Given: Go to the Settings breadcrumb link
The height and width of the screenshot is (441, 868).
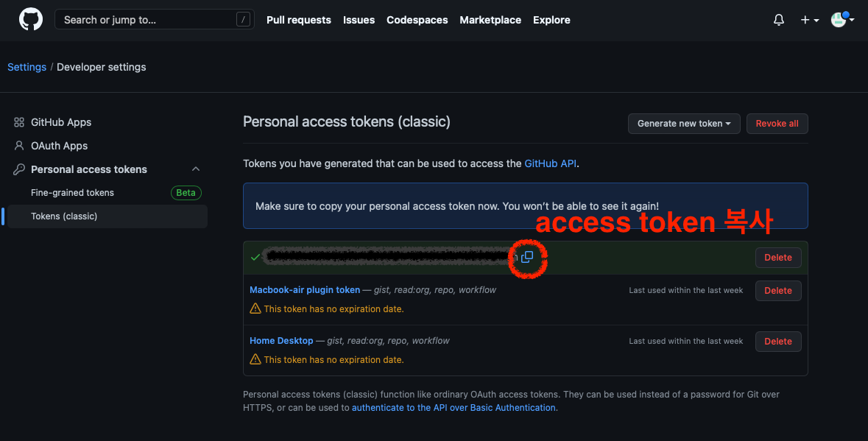Looking at the screenshot, I should (x=27, y=67).
